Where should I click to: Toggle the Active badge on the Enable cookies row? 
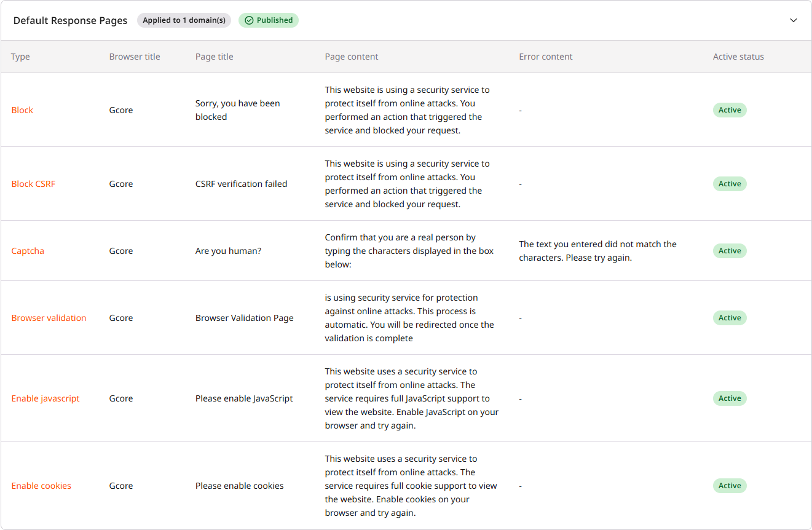[729, 485]
